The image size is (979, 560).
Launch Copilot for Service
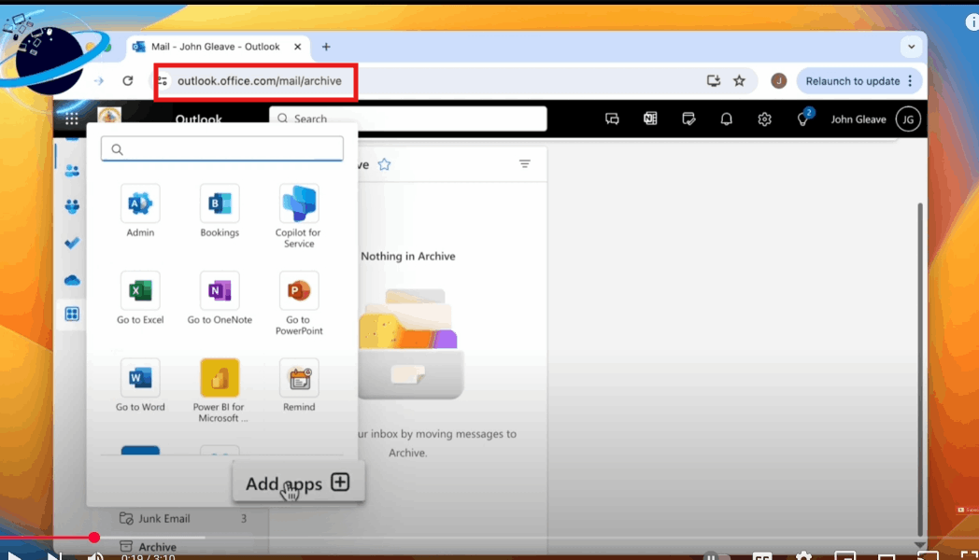pos(298,210)
